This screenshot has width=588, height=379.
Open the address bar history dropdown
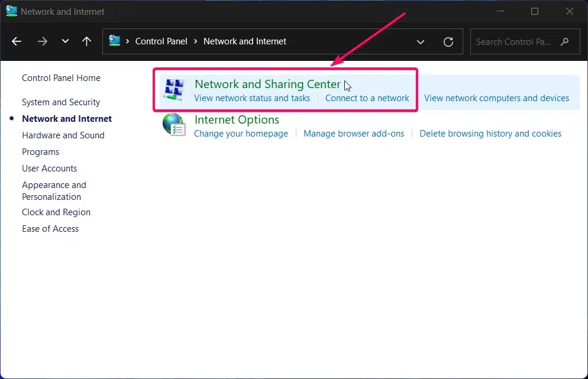click(x=421, y=41)
